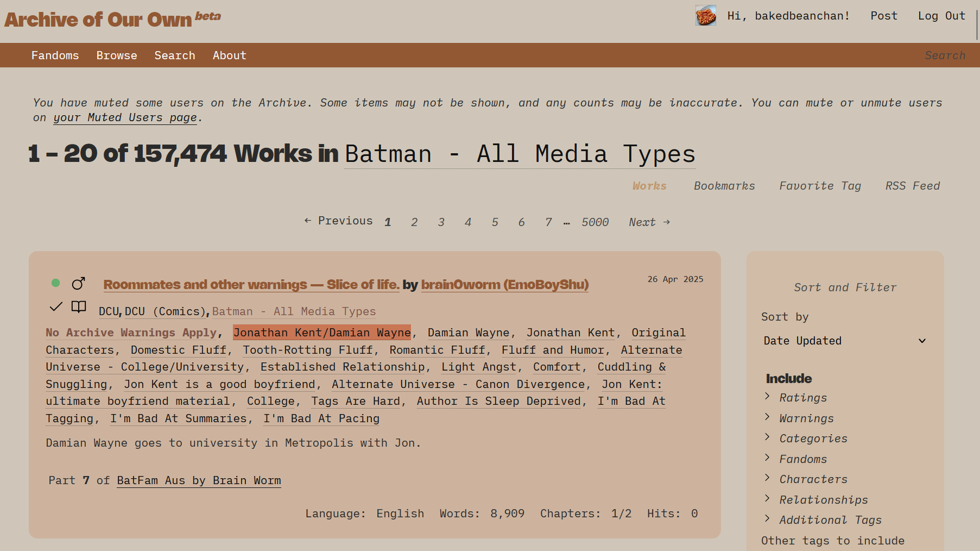Screen dimensions: 980x551
Task: Open author brainOworm (EmoBoyShu) profile
Action: coord(505,285)
